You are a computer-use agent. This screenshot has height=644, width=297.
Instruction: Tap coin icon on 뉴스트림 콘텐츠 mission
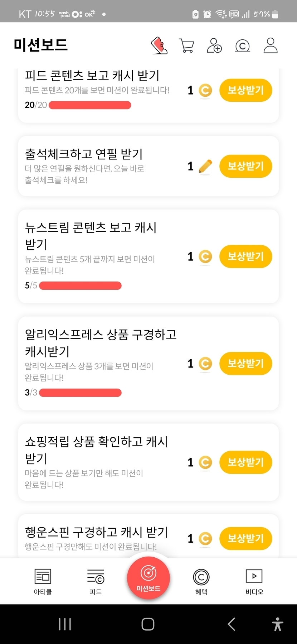[x=205, y=256]
